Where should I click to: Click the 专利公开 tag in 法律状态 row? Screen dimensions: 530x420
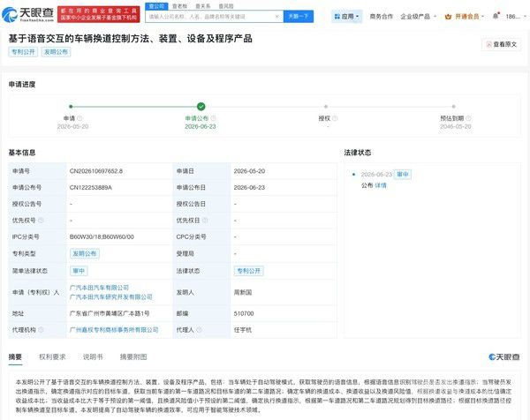(x=248, y=271)
